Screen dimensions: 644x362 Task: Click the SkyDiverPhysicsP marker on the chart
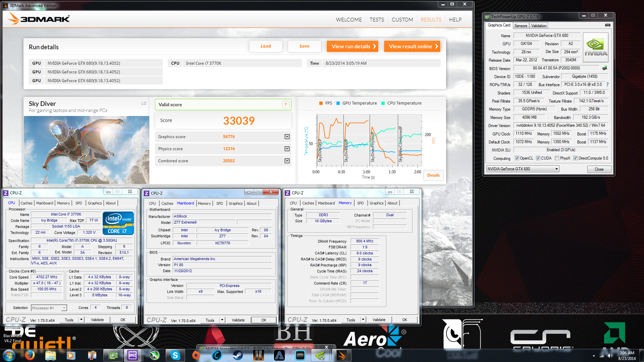click(372, 147)
